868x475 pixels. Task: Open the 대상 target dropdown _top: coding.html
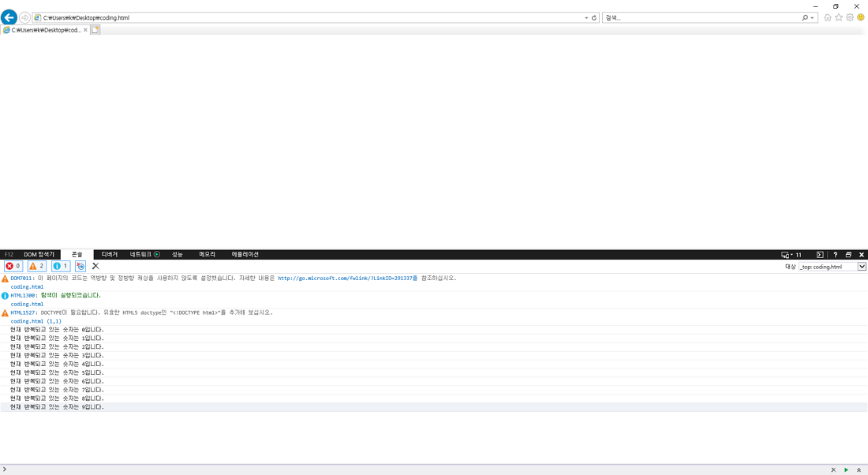click(832, 267)
